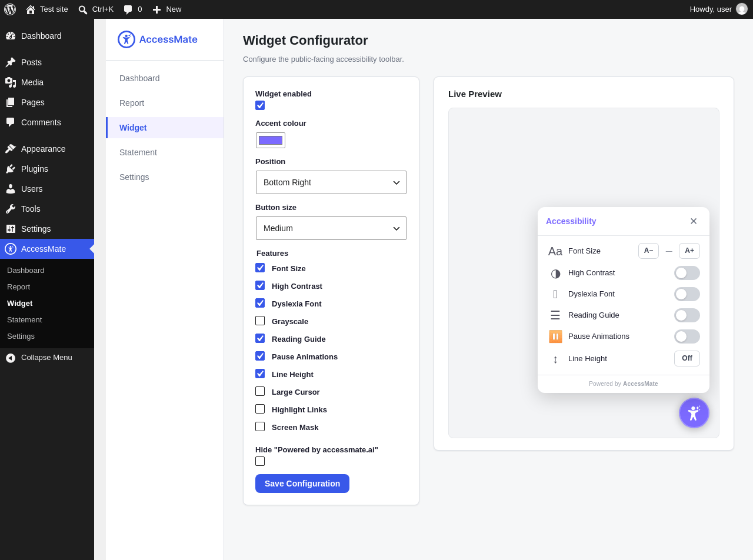Open the Button size dropdown
The width and height of the screenshot is (753, 560).
[331, 228]
